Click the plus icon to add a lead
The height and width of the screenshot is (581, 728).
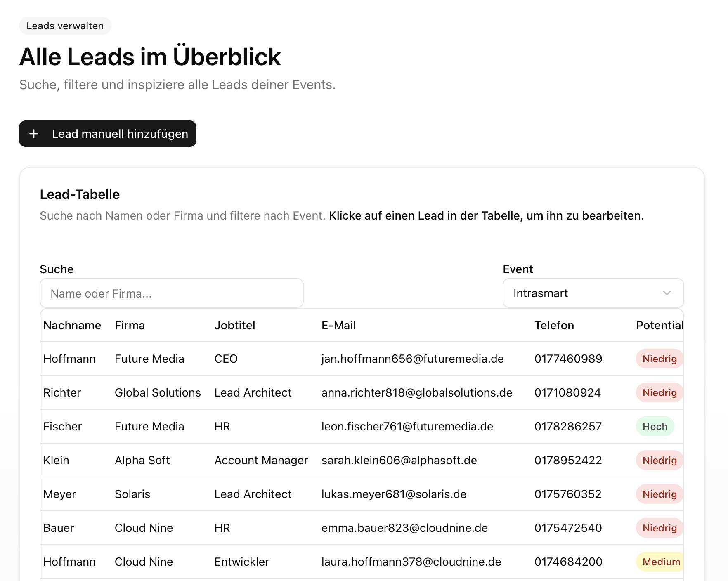34,134
